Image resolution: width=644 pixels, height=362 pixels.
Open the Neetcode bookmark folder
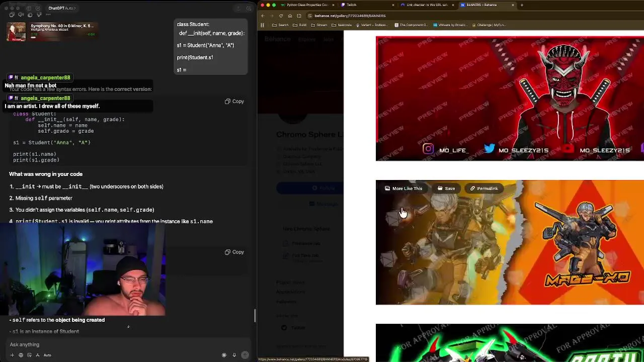(342, 25)
